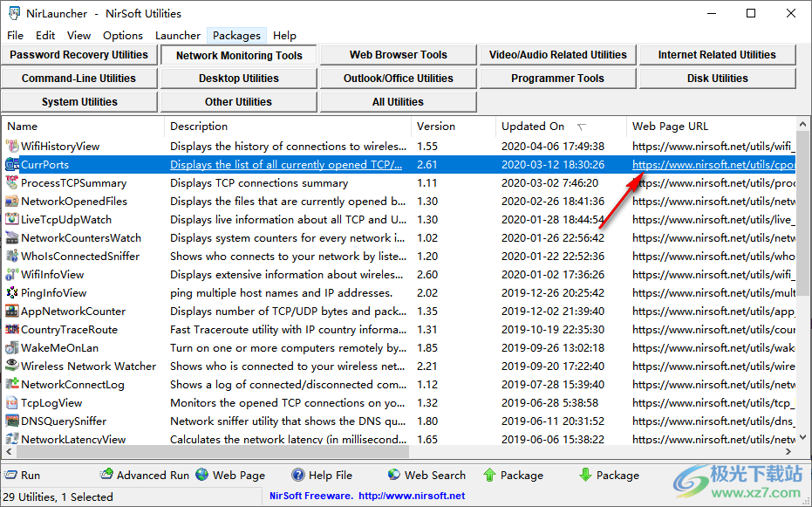Image resolution: width=812 pixels, height=507 pixels.
Task: Sort list by Web Page URL column
Action: (711, 127)
